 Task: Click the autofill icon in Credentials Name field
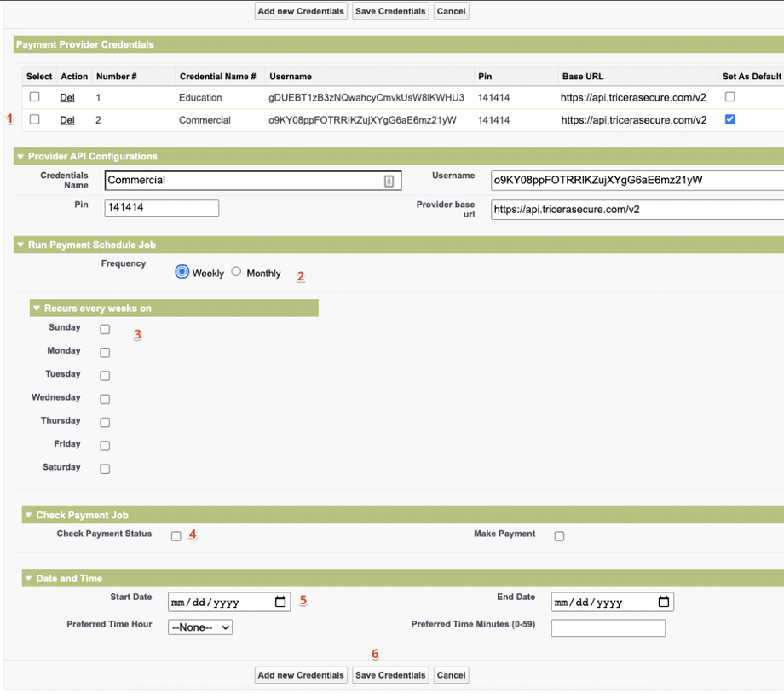tap(389, 181)
